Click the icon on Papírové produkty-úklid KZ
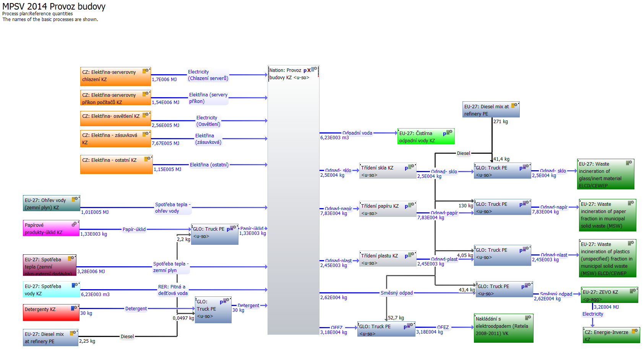The image size is (644, 350). pyautogui.click(x=75, y=224)
